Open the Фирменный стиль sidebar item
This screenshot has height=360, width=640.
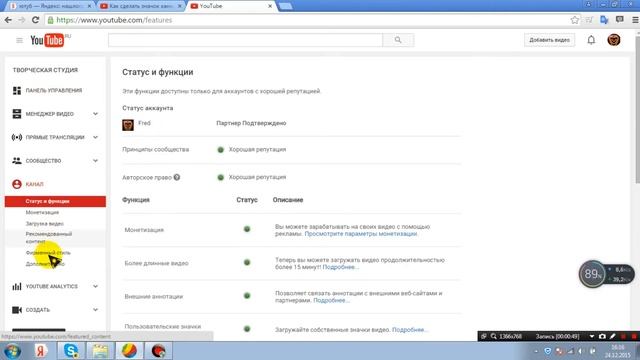[48, 253]
